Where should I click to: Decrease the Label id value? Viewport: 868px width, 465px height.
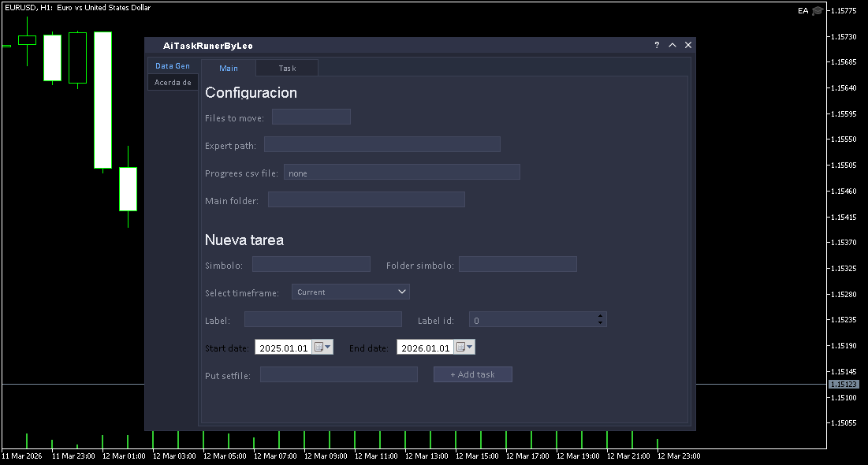(x=601, y=323)
